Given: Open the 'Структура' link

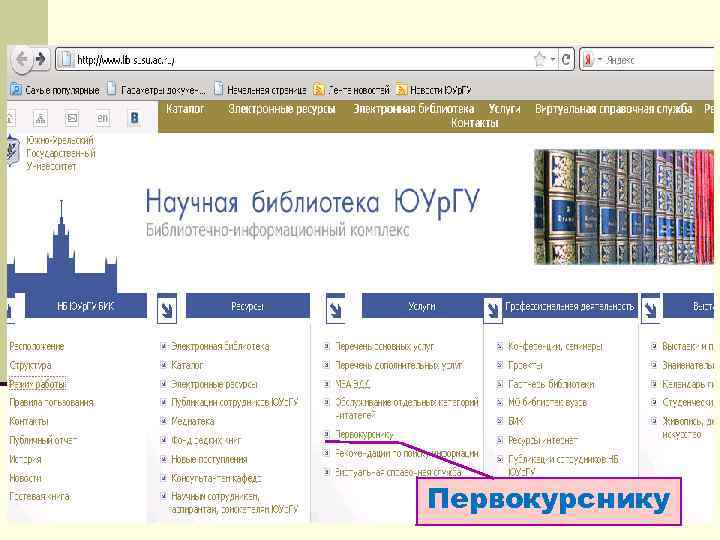Looking at the screenshot, I should tap(30, 366).
